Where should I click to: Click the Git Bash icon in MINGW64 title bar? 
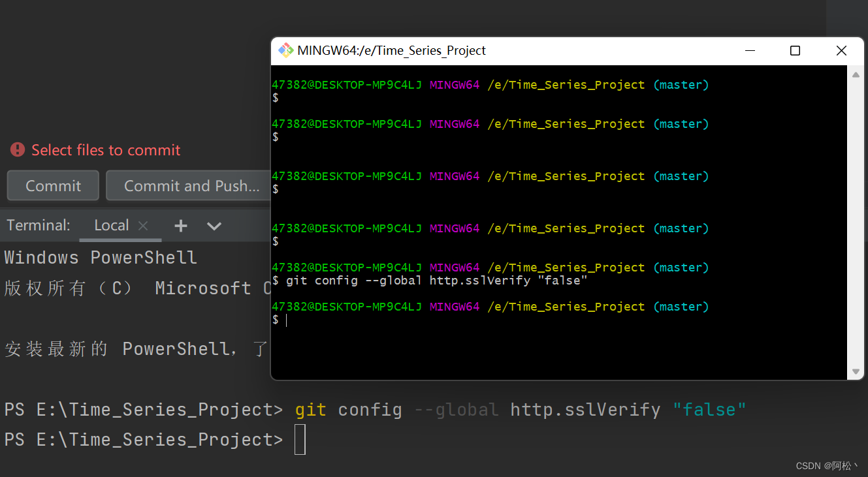click(x=285, y=50)
